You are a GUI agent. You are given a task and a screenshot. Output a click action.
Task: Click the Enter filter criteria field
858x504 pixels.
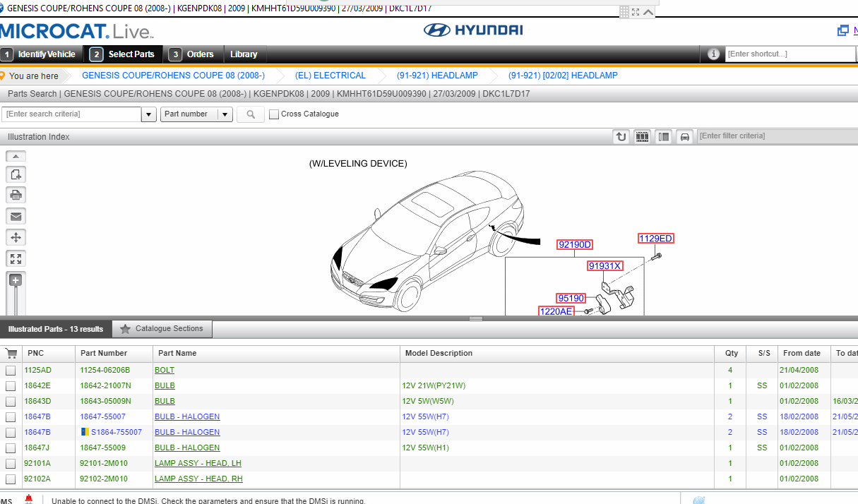click(x=777, y=136)
